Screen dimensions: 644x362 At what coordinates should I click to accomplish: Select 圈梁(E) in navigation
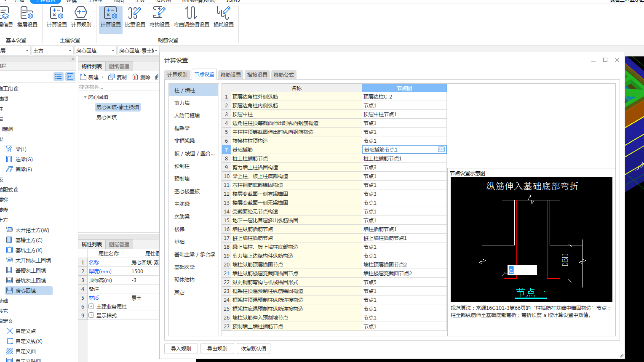(19, 169)
